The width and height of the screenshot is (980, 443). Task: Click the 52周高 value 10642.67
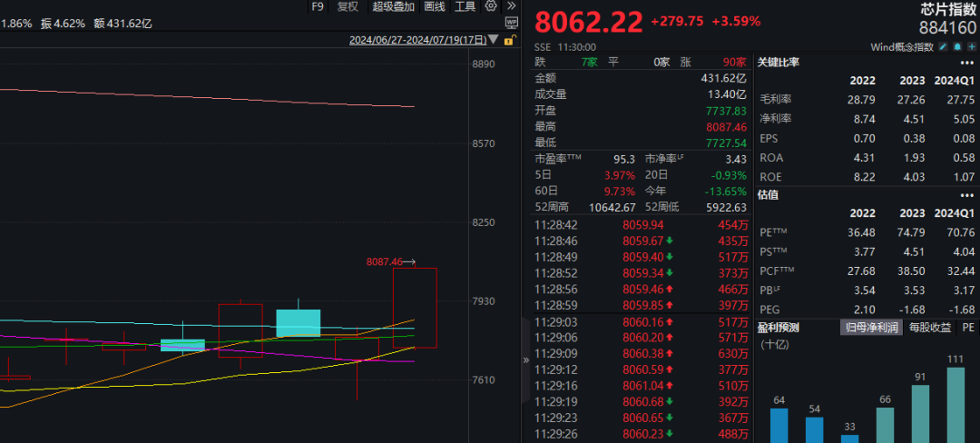612,208
